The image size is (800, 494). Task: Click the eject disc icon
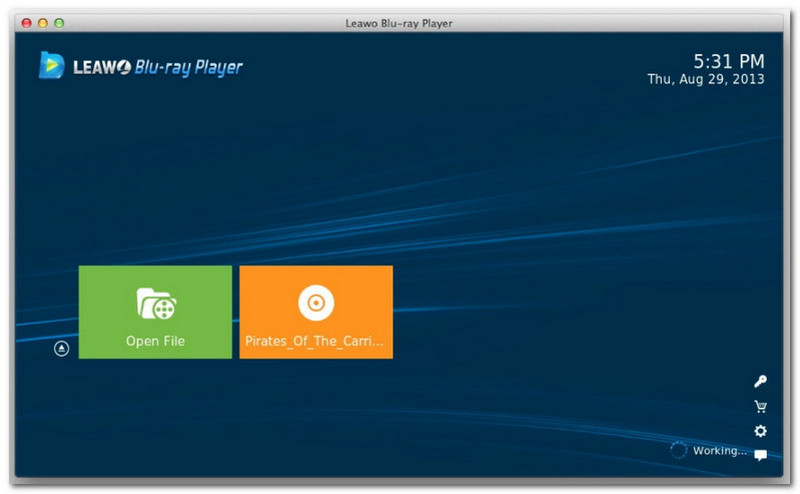(61, 349)
